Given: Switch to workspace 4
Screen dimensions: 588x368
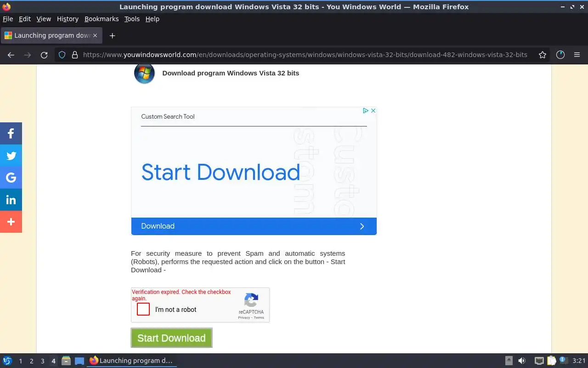Looking at the screenshot, I should click(x=53, y=361).
